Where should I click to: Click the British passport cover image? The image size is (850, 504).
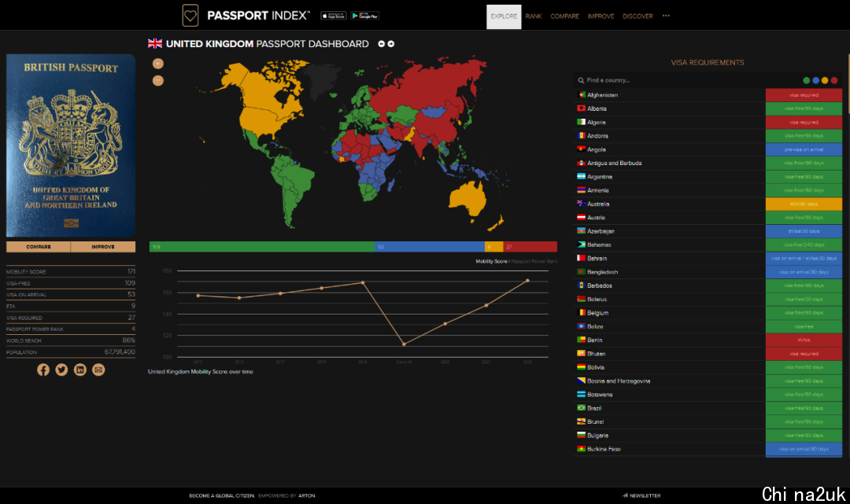71,145
